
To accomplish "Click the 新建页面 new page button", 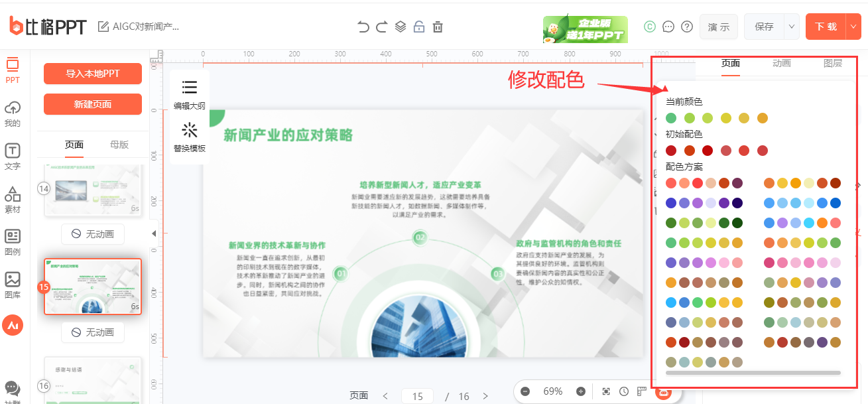I will [x=92, y=104].
